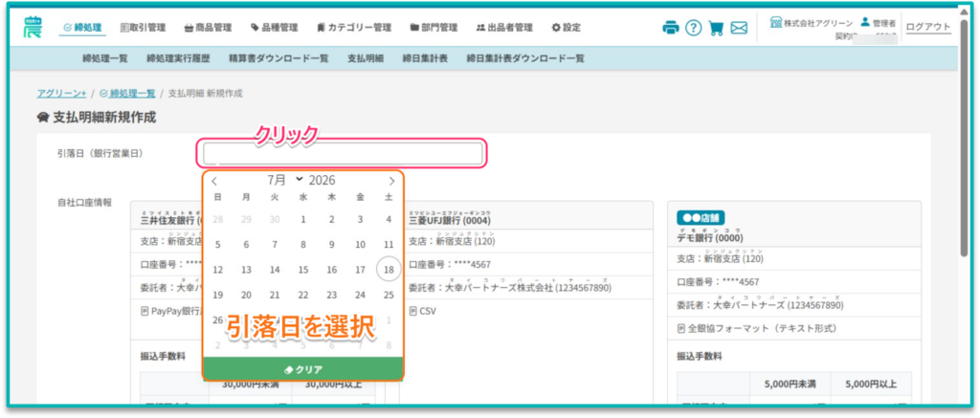Open the 商品管理 menu
The width and height of the screenshot is (980, 418).
click(208, 28)
